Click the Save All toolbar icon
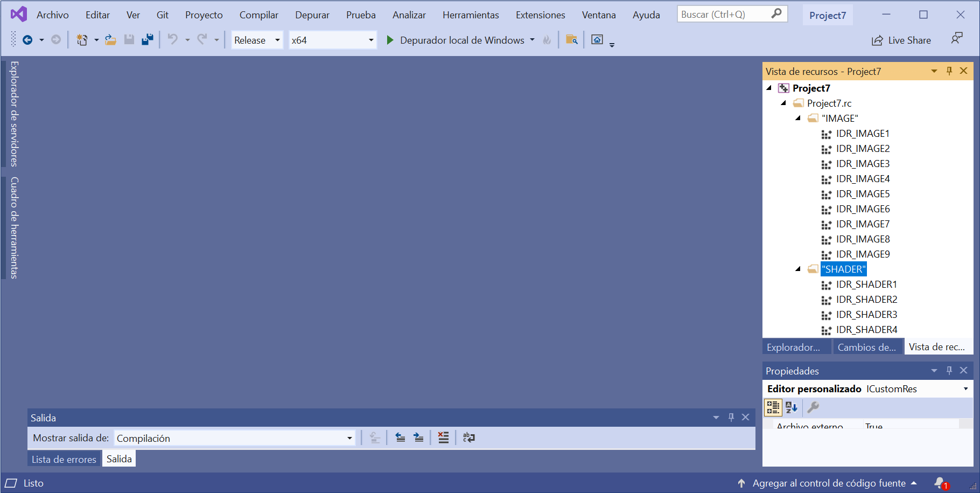 point(147,40)
